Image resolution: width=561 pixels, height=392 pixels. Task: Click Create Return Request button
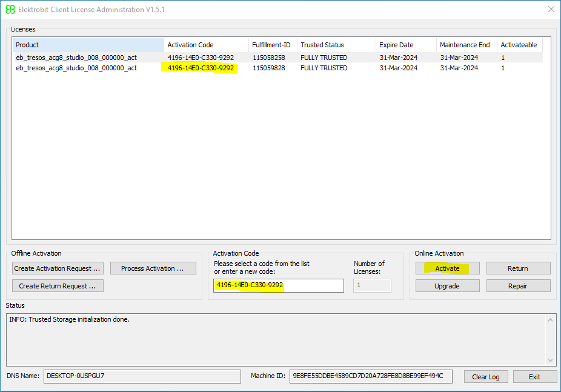58,285
